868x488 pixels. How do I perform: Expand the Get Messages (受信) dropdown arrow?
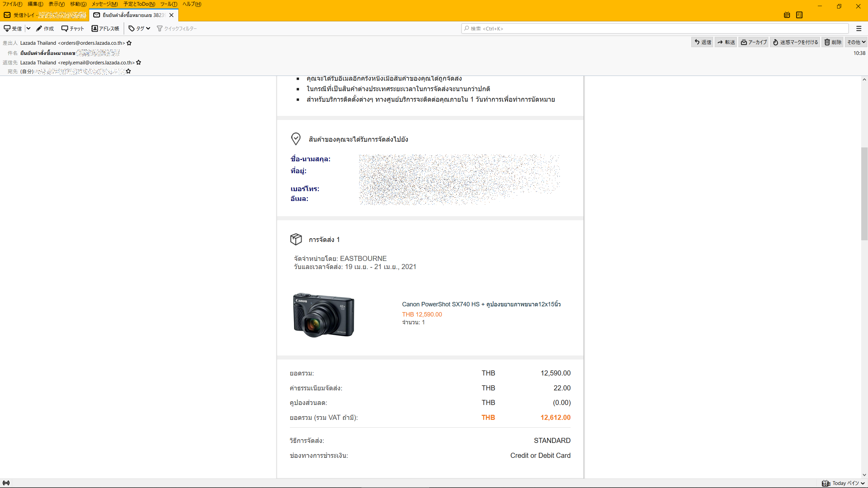coord(28,28)
